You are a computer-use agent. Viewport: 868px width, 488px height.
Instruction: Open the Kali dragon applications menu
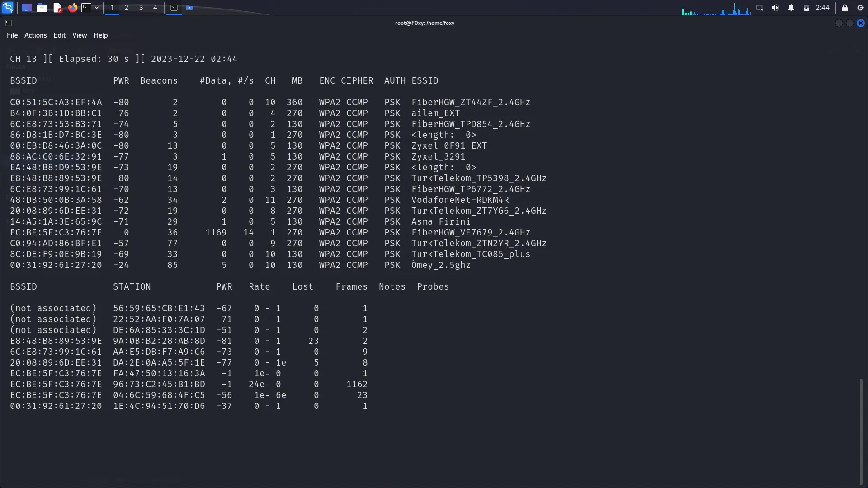8,8
